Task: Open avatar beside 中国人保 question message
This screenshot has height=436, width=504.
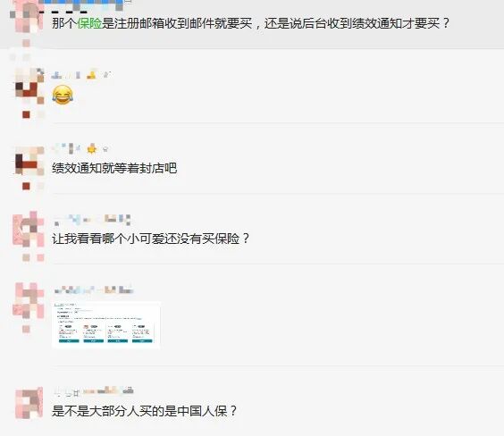Action: coord(29,403)
